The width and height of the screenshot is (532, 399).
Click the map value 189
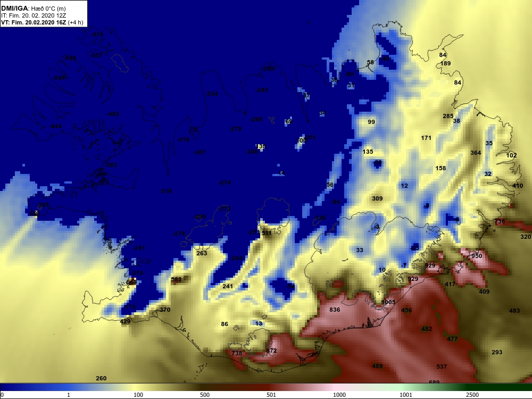(445, 63)
